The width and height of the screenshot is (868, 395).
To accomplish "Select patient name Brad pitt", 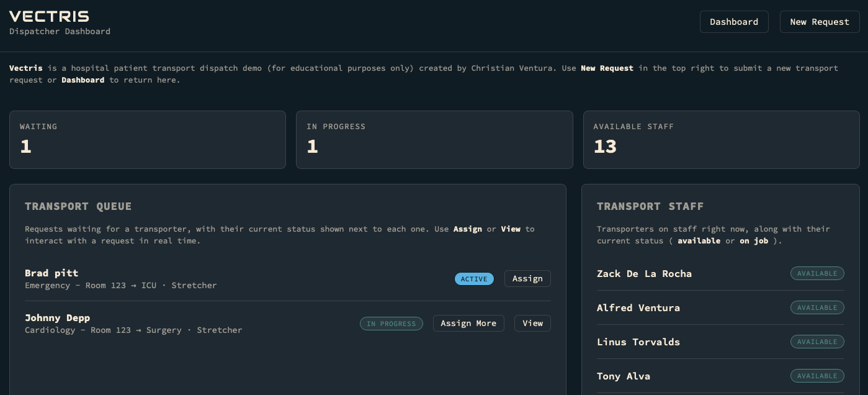I will (51, 273).
